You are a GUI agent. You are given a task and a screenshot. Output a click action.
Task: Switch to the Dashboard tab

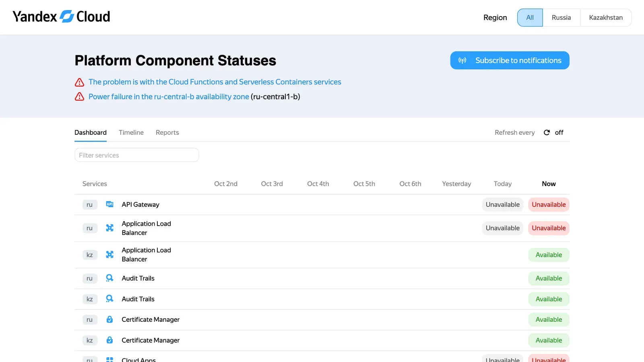pos(91,132)
